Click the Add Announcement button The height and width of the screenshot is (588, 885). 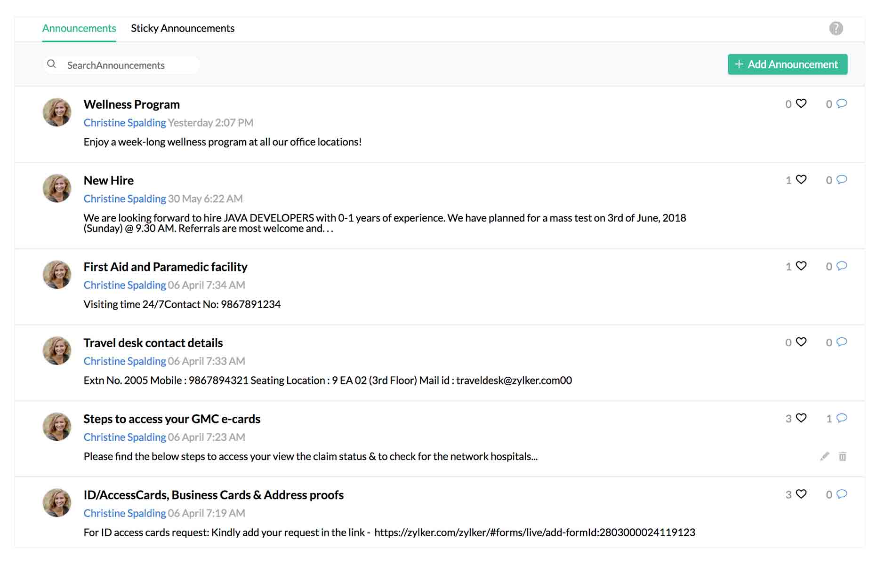(787, 64)
